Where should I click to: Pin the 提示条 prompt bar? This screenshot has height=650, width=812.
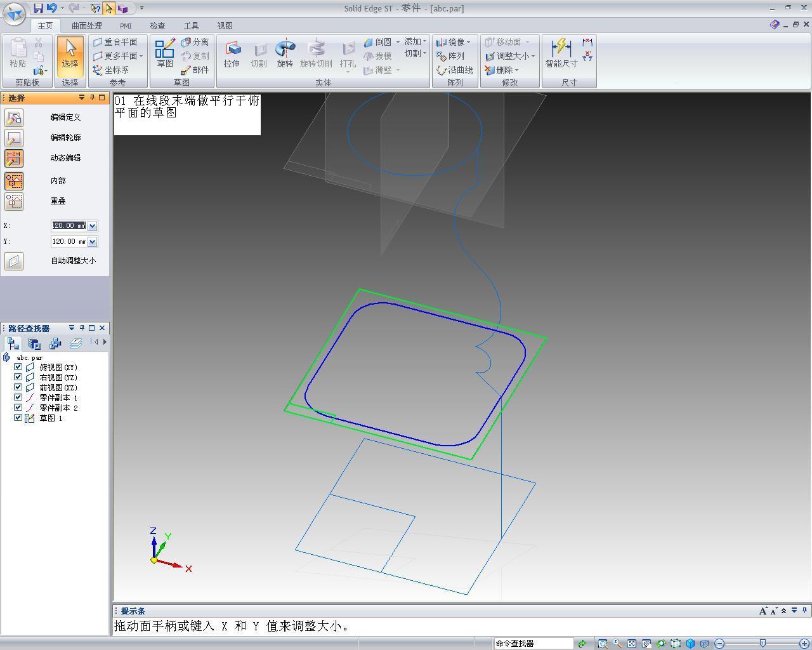[x=804, y=611]
